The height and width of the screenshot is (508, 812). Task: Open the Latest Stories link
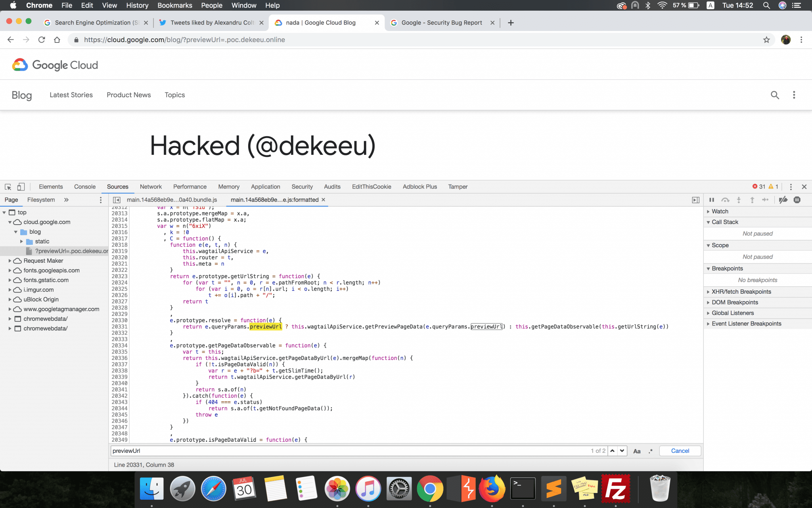pyautogui.click(x=71, y=95)
